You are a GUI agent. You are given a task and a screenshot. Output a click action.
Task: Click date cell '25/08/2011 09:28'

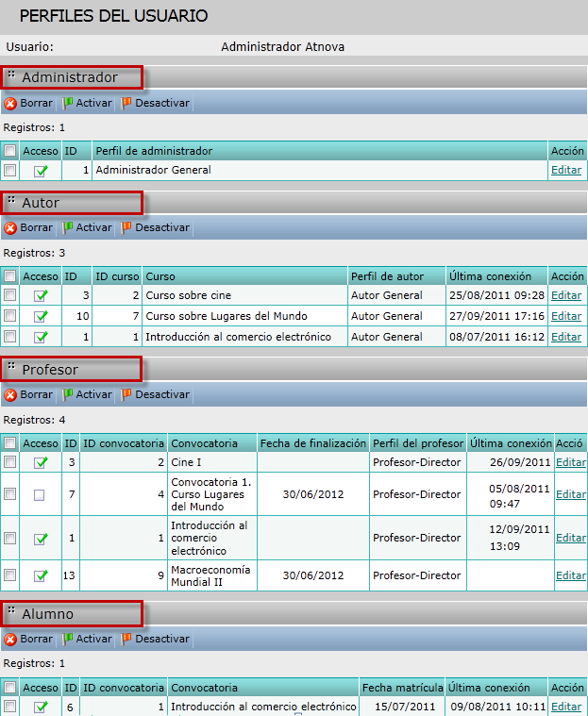496,295
